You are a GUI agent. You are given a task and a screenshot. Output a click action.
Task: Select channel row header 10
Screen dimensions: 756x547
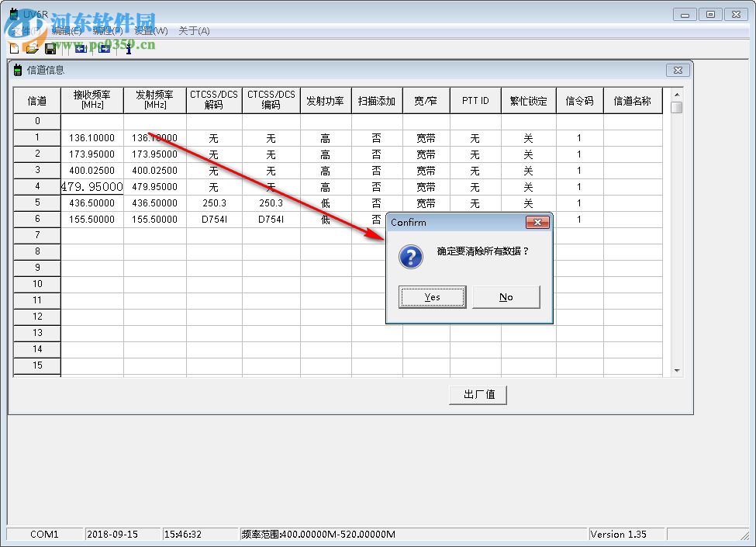(x=37, y=284)
